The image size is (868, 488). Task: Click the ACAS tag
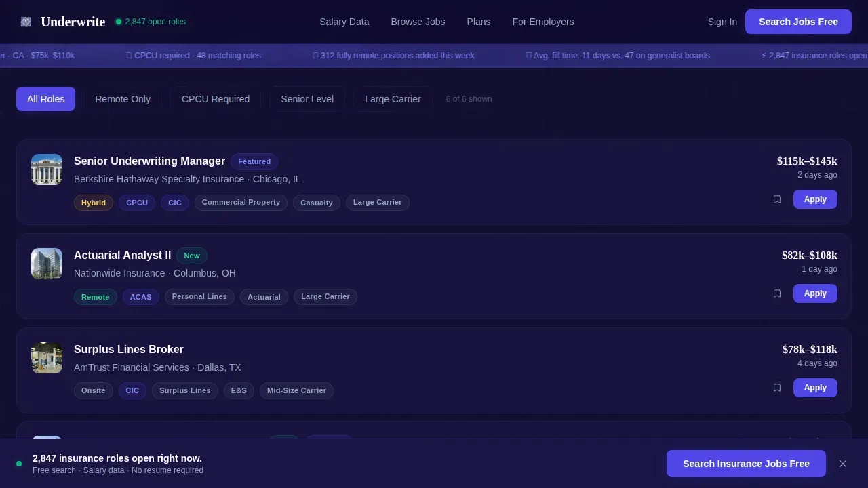141,297
